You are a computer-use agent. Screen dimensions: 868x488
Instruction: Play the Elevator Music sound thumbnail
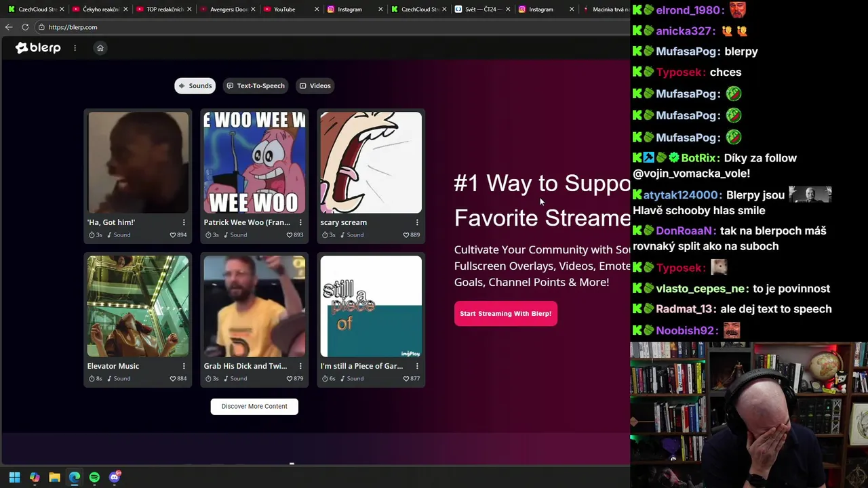pyautogui.click(x=138, y=306)
